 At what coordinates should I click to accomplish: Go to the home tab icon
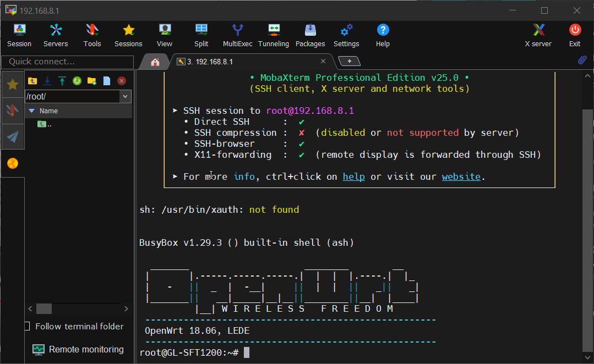[x=155, y=62]
